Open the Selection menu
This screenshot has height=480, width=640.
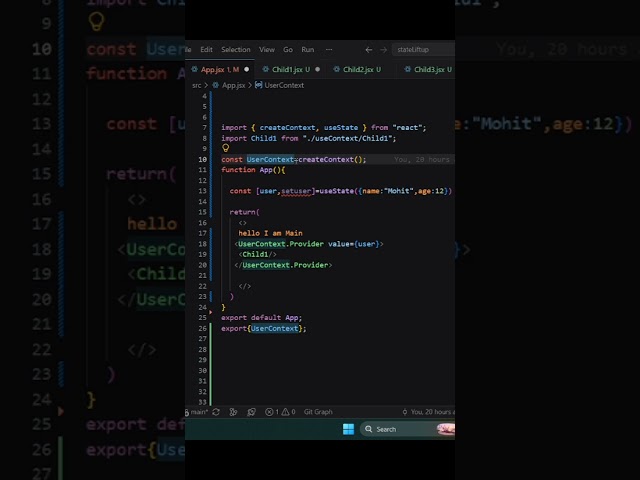point(236,49)
